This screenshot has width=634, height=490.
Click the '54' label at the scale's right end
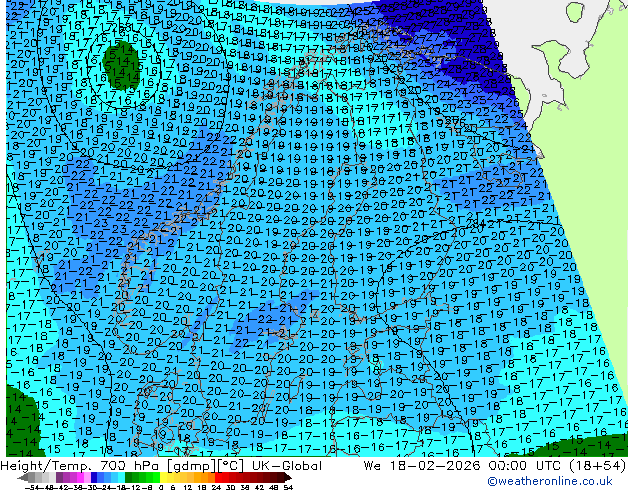287,488
